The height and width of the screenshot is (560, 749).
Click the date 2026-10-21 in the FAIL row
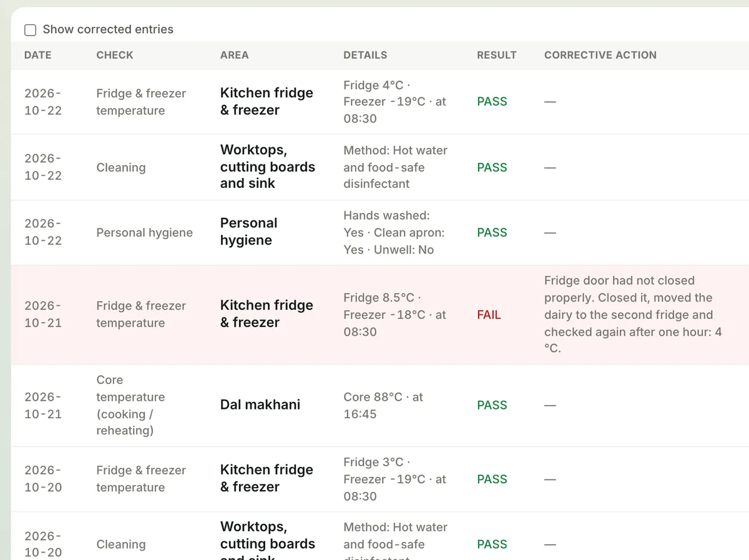click(x=43, y=315)
